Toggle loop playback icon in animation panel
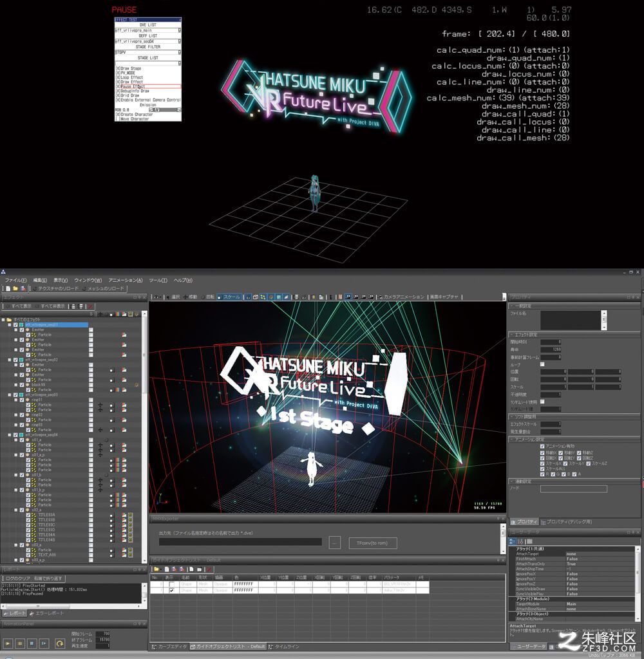The image size is (644, 659). [x=60, y=644]
